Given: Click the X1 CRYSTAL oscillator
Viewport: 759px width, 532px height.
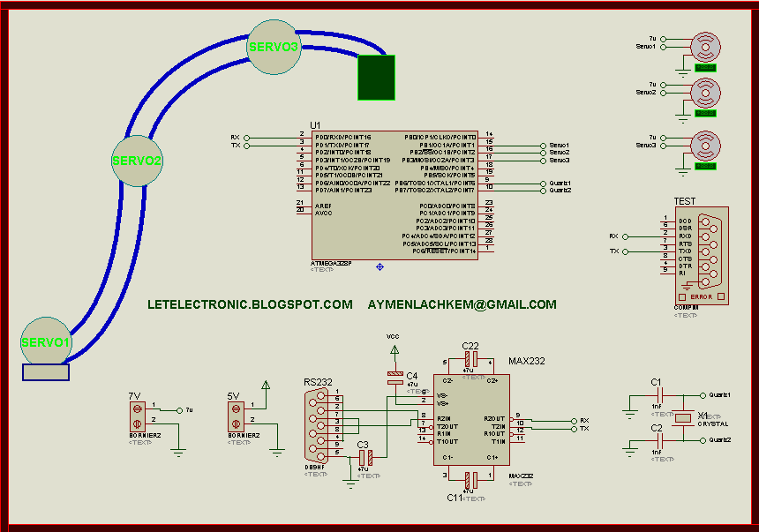Looking at the screenshot, I should click(x=682, y=416).
